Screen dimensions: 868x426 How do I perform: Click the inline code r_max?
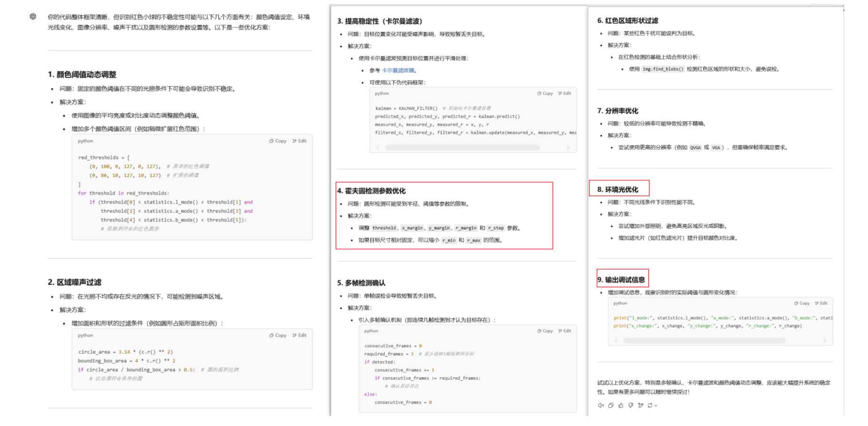(x=474, y=240)
